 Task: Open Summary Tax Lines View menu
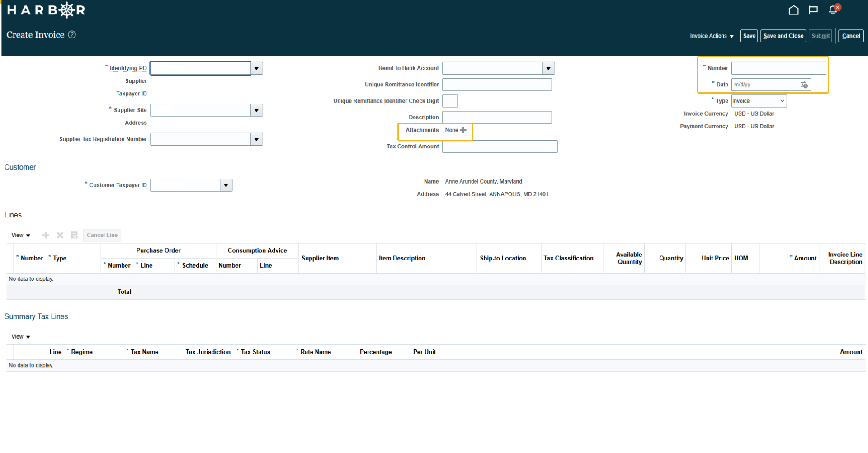pyautogui.click(x=21, y=337)
